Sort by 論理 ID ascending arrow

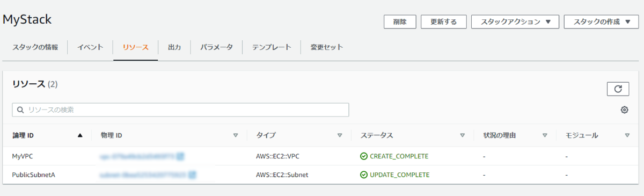tap(80, 135)
